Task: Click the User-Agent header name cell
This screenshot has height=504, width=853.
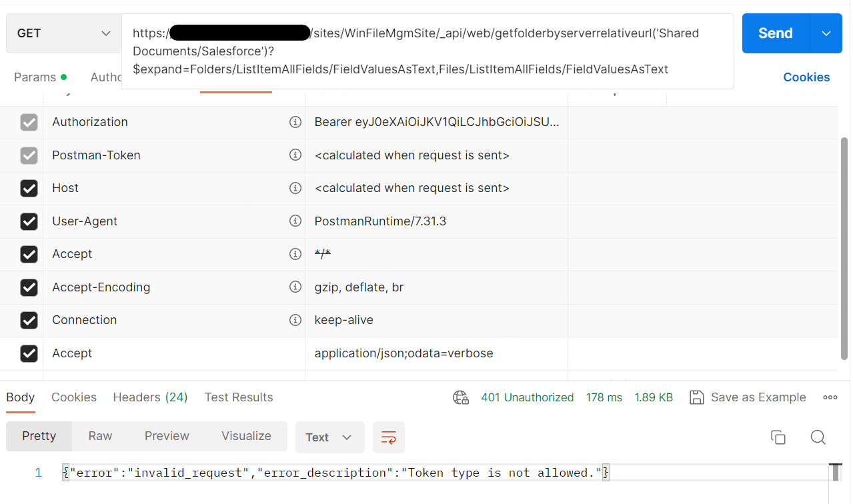Action: pos(174,221)
